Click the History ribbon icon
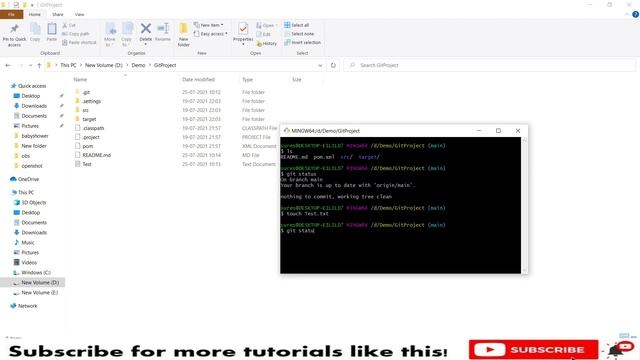640x360 pixels. [x=267, y=43]
